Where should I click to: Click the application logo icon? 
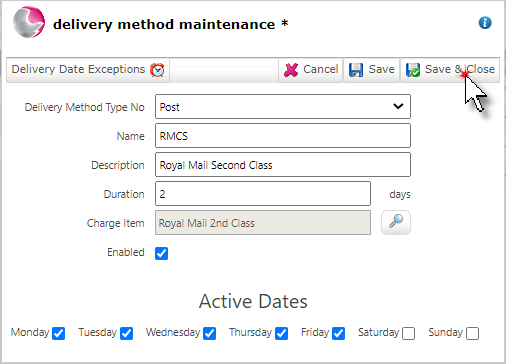29,22
